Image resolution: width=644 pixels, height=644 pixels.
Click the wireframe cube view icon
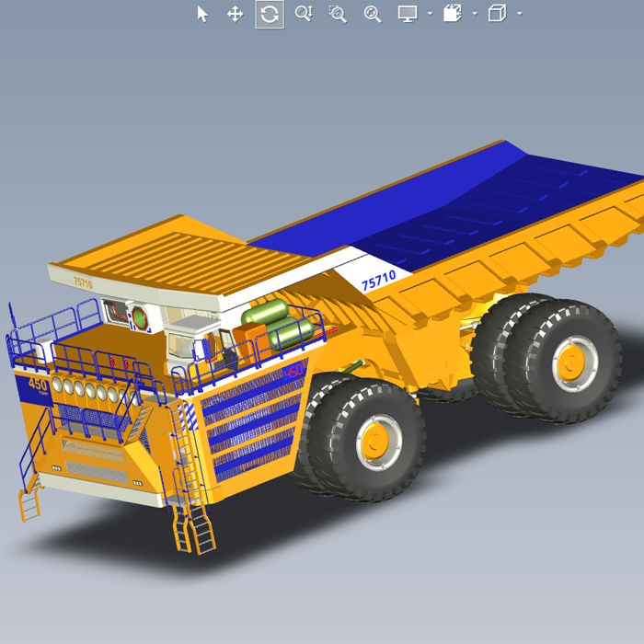tap(498, 14)
